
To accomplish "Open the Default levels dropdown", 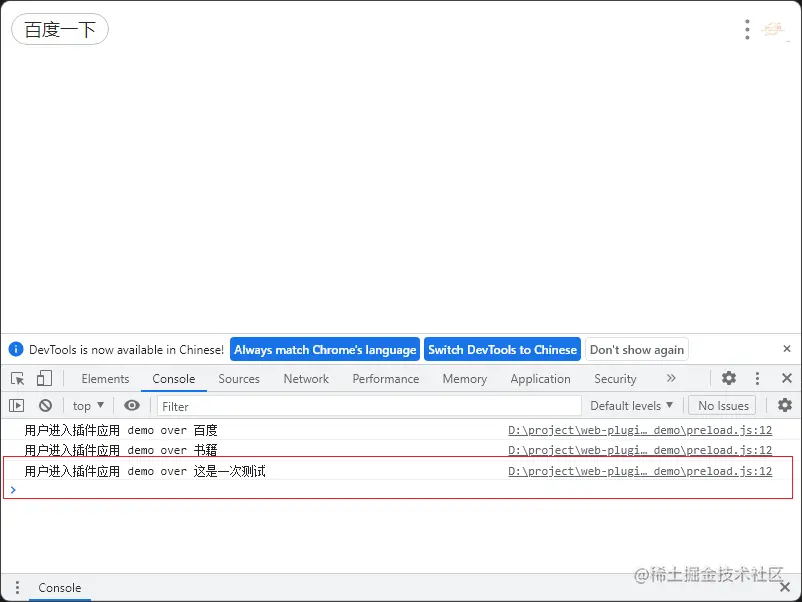I will pyautogui.click(x=631, y=406).
